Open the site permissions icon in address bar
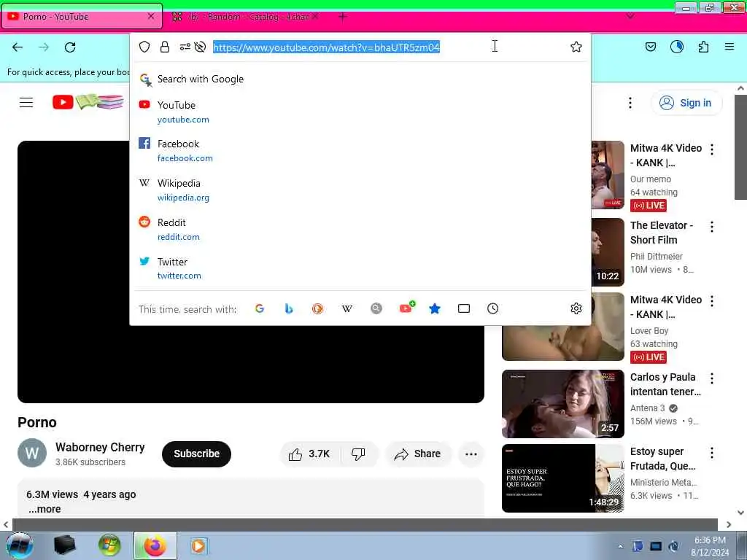Screen dimensions: 747x560 click(x=185, y=47)
